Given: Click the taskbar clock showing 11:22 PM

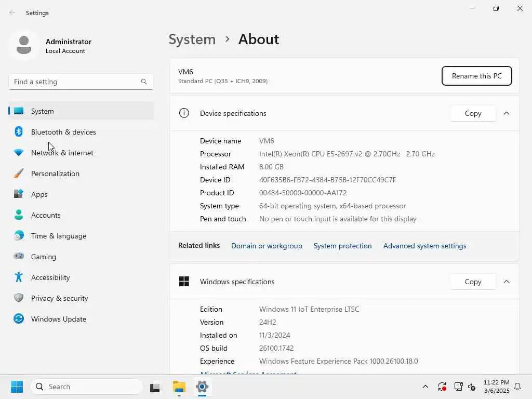Looking at the screenshot, I should 496,387.
